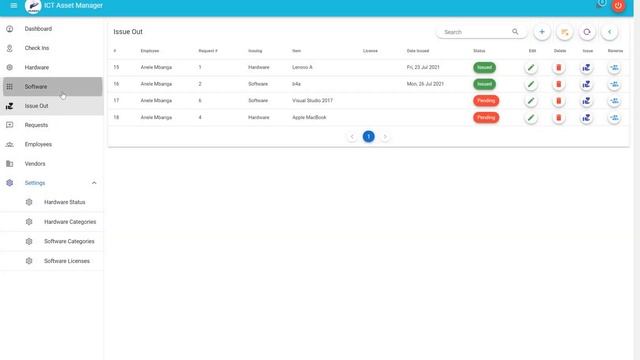Open the Dashboard page
The width and height of the screenshot is (640, 360).
point(52,29)
